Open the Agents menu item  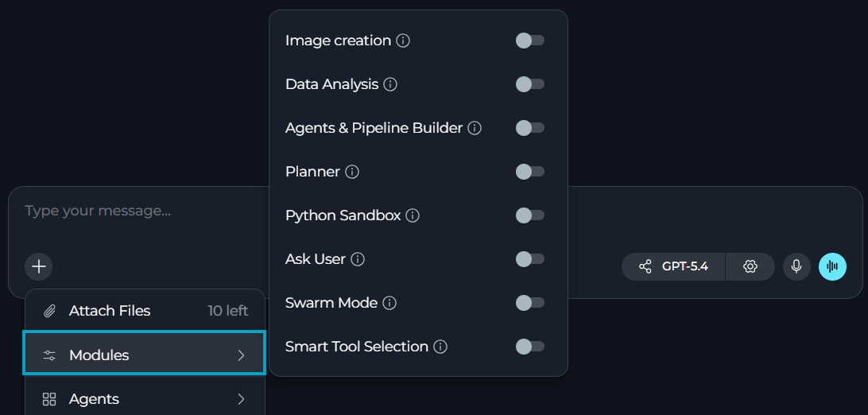tap(145, 399)
